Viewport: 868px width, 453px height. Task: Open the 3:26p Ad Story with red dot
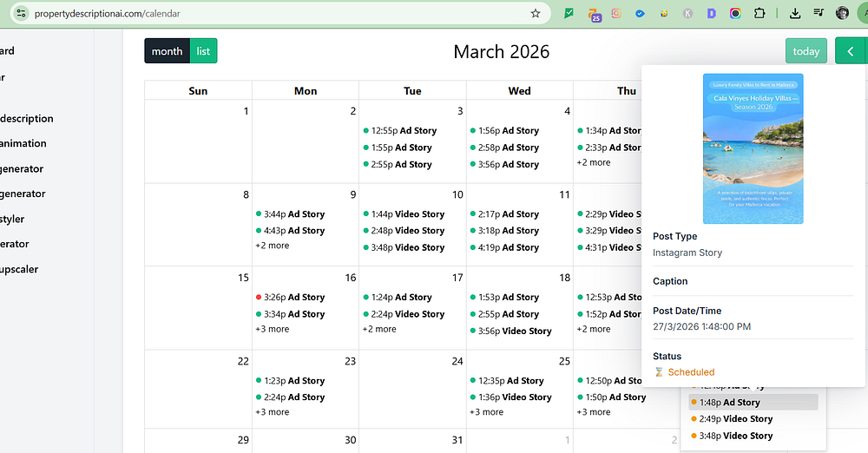[290, 298]
